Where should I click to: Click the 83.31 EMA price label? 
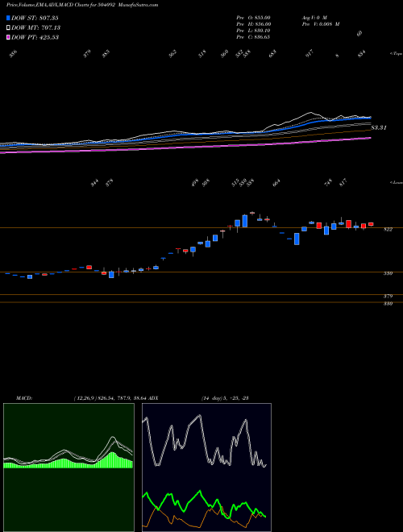click(379, 128)
